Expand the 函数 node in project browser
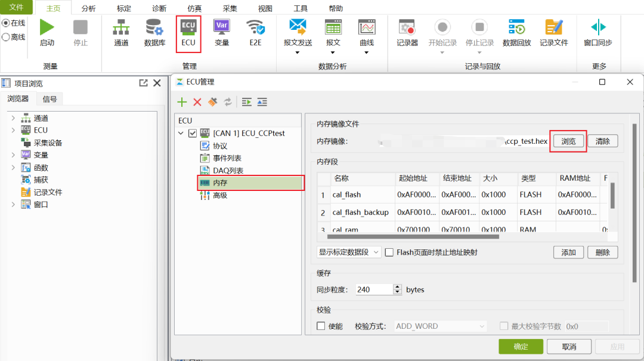This screenshot has height=361, width=644. [x=13, y=167]
